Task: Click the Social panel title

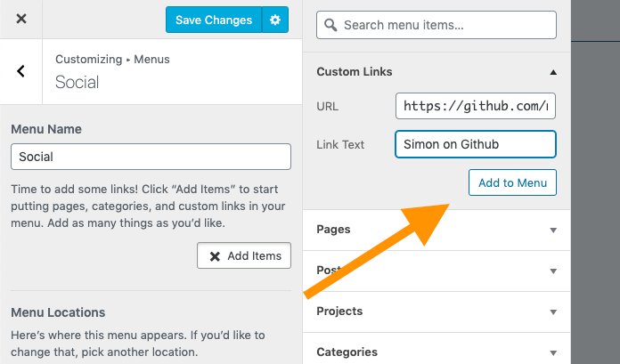Action: (77, 82)
